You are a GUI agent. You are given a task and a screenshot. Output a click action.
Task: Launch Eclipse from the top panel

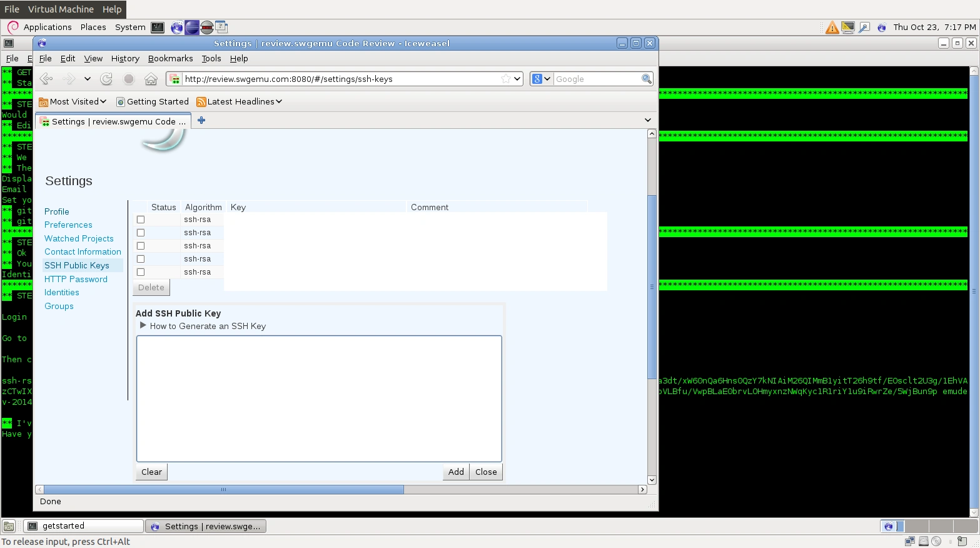coord(192,28)
